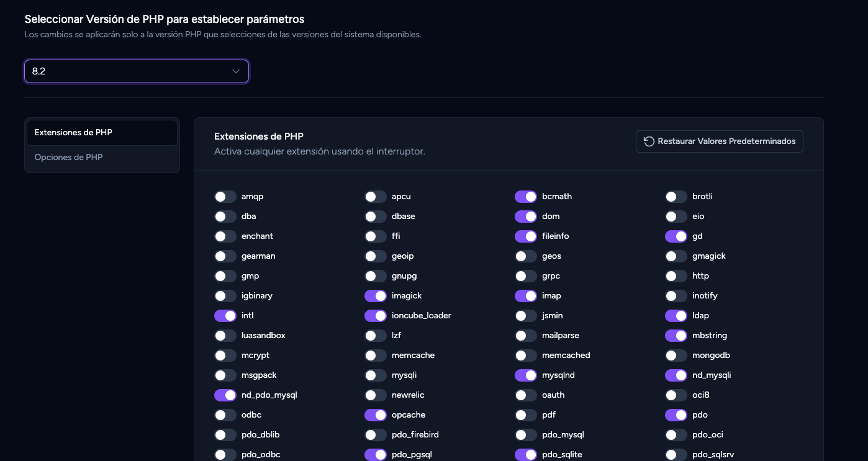Screen dimensions: 868x461
Task: Select the Extensiones de PHP tab
Action: tap(102, 133)
